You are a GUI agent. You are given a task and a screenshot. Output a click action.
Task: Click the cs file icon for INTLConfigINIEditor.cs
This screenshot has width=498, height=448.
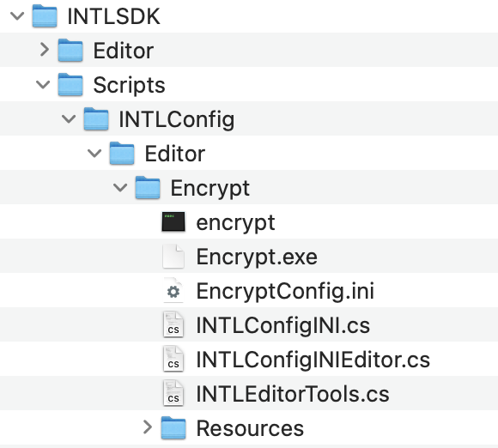(x=173, y=359)
